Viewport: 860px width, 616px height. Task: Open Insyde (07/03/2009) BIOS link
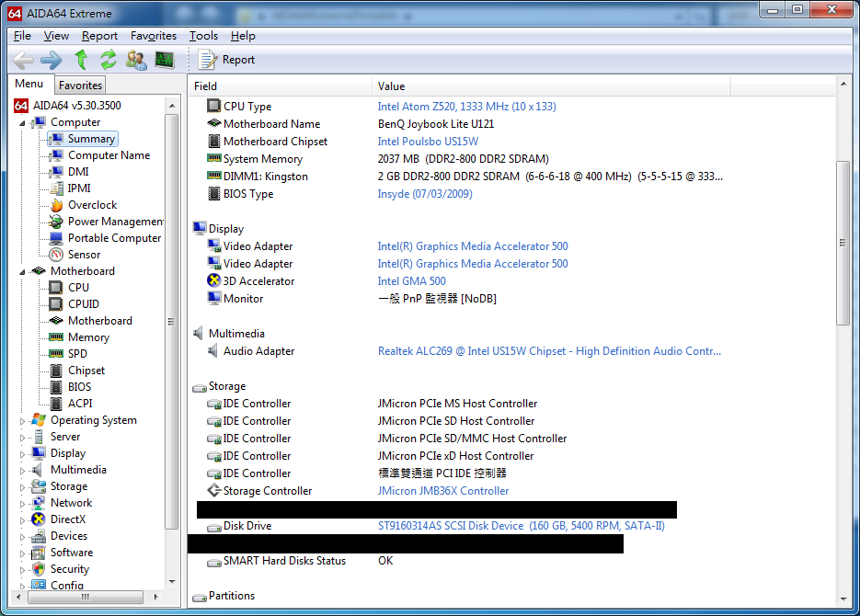(425, 194)
